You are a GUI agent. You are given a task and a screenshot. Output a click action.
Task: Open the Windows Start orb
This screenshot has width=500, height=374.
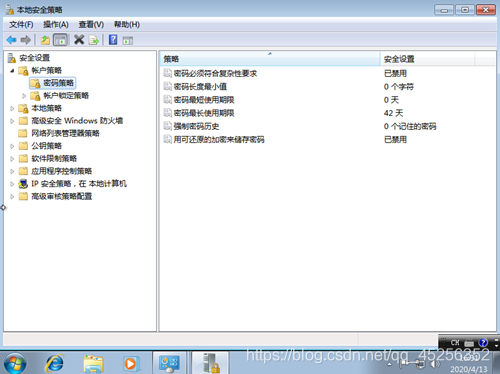click(x=15, y=363)
